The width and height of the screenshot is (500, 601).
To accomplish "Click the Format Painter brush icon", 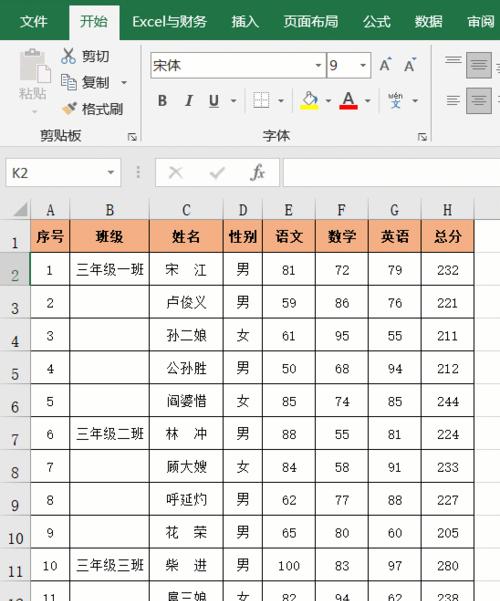I will point(69,109).
